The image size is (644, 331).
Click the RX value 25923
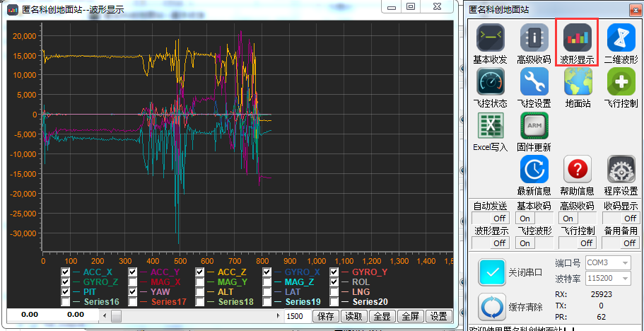point(602,294)
